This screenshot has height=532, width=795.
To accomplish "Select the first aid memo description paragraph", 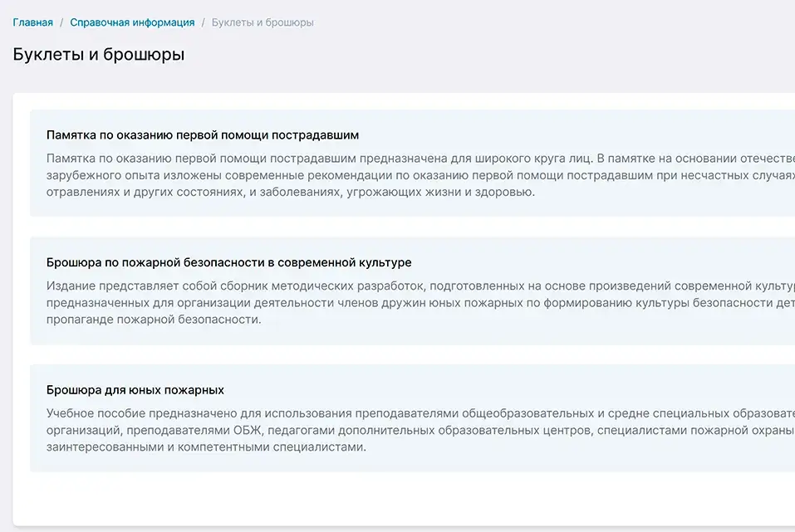I will click(x=420, y=175).
